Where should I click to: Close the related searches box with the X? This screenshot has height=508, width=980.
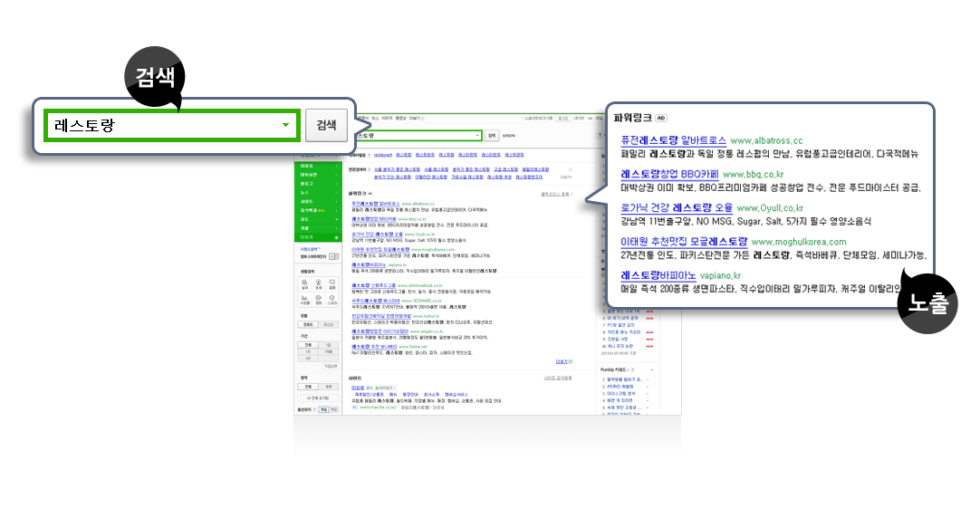coord(570,169)
